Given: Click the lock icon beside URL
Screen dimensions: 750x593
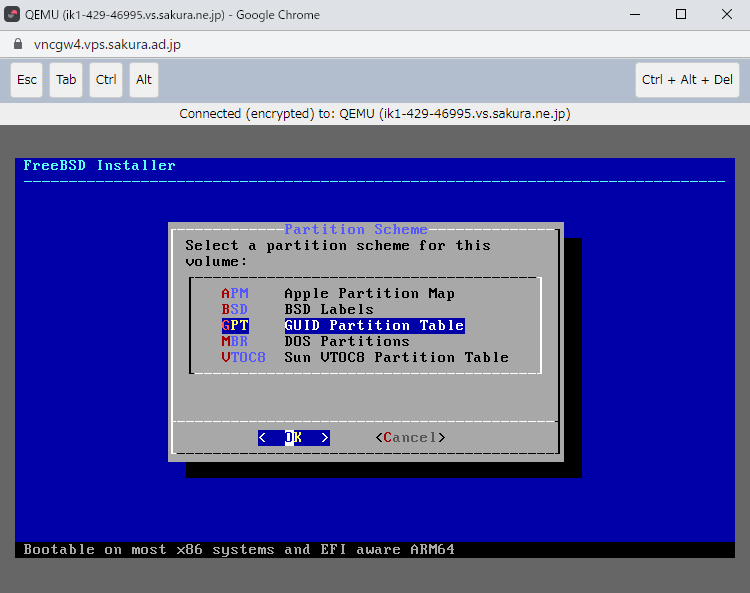Looking at the screenshot, I should tap(16, 45).
